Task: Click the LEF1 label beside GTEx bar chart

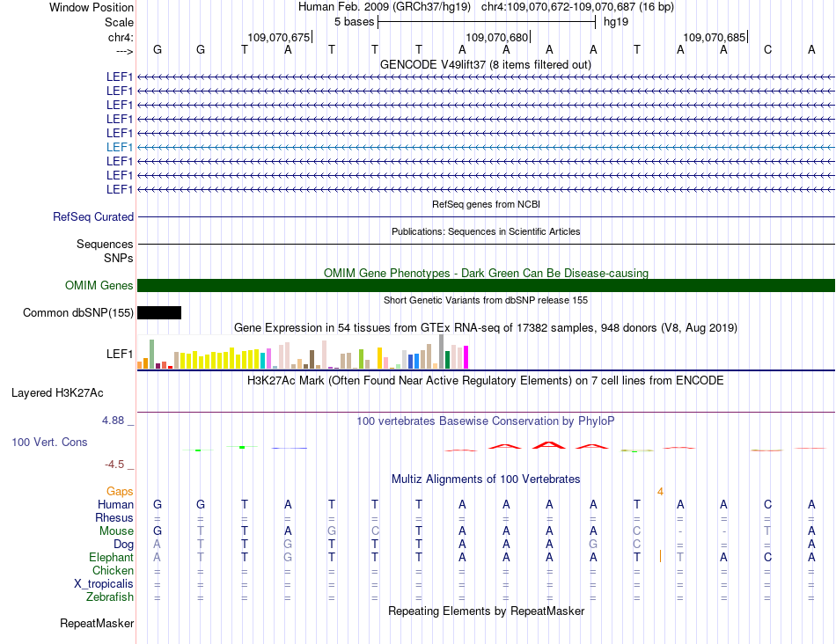Action: coord(120,354)
